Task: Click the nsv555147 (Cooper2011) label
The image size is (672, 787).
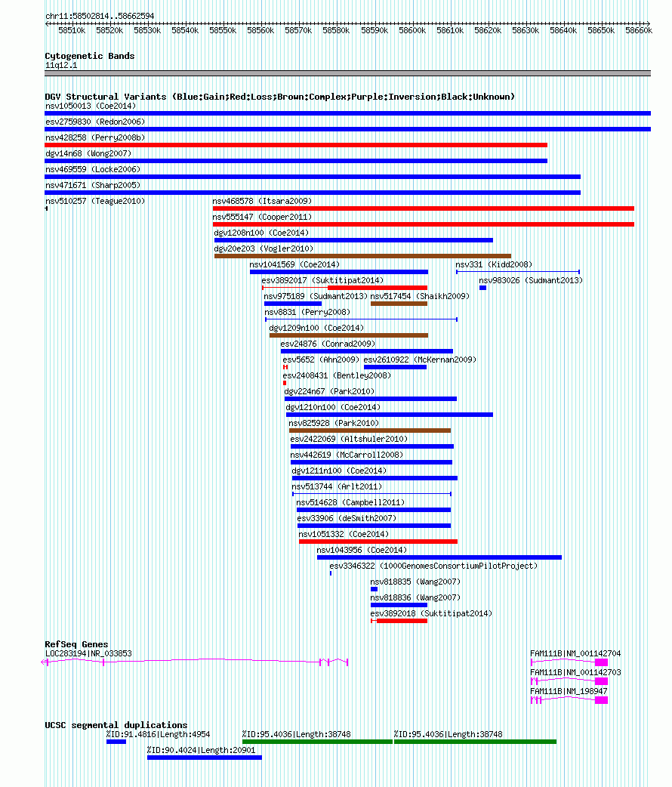Action: [262, 217]
